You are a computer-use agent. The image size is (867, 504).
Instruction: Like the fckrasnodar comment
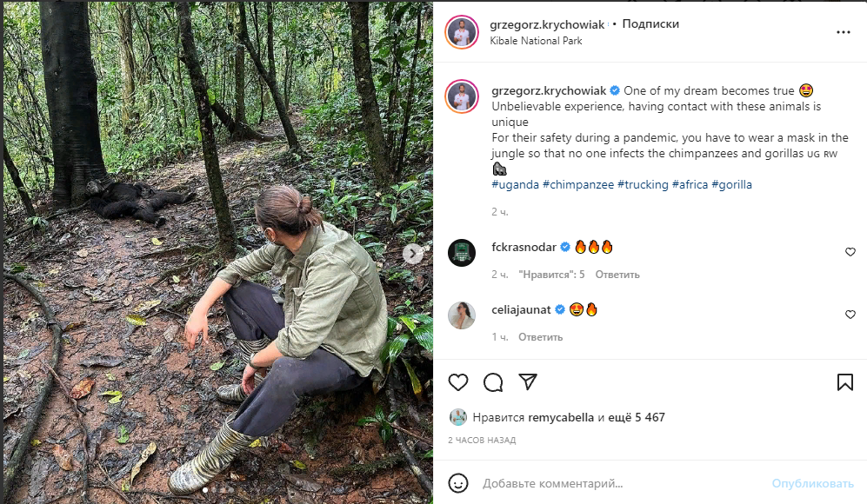(x=850, y=252)
